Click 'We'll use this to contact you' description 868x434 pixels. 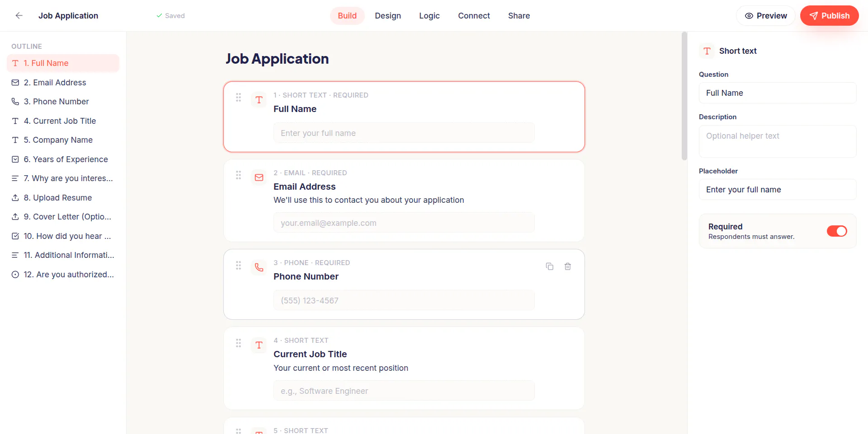369,200
